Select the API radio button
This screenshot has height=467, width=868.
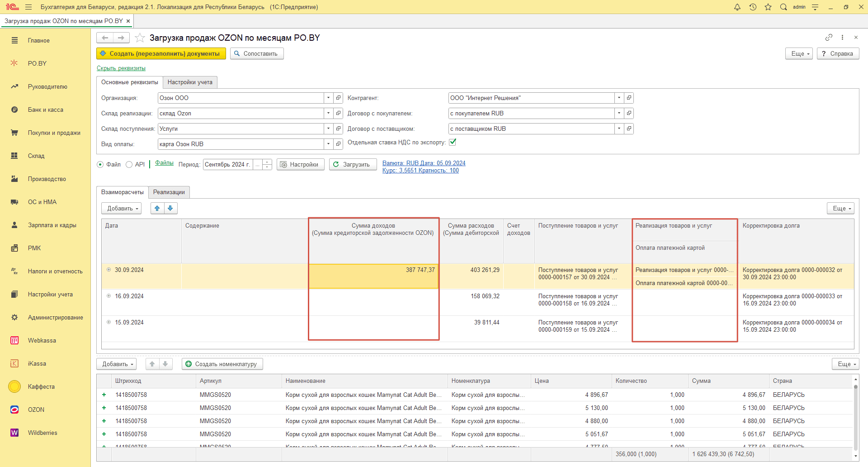coord(129,165)
